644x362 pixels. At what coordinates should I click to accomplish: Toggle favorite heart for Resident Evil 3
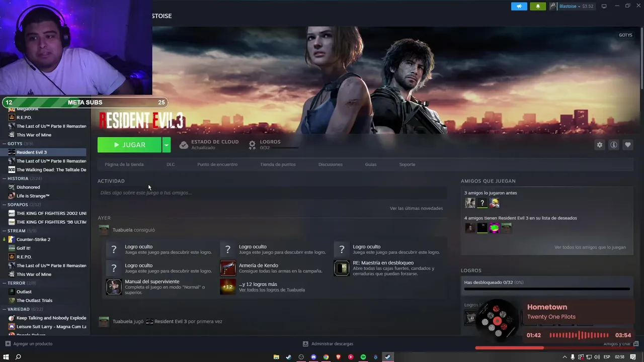click(x=627, y=145)
